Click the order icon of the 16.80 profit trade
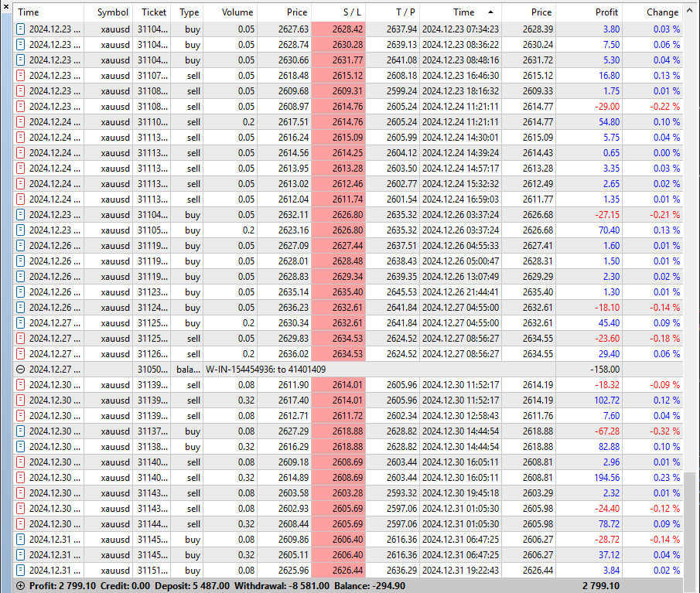Viewport: 700px width, 593px height. (21, 76)
